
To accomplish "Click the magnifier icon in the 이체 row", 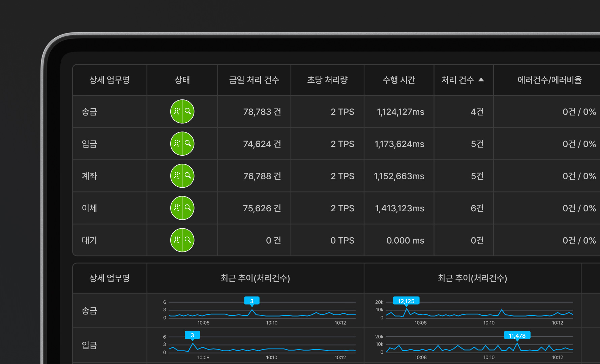I will [188, 208].
